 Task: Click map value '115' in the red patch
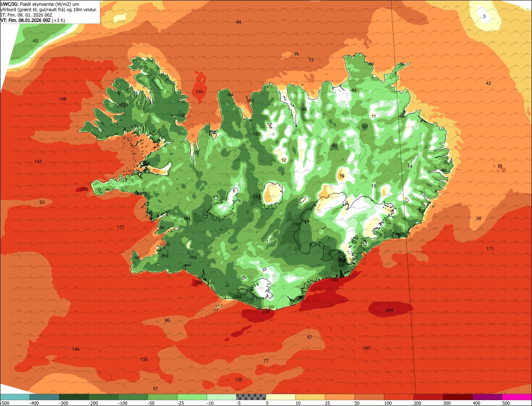[x=199, y=92]
